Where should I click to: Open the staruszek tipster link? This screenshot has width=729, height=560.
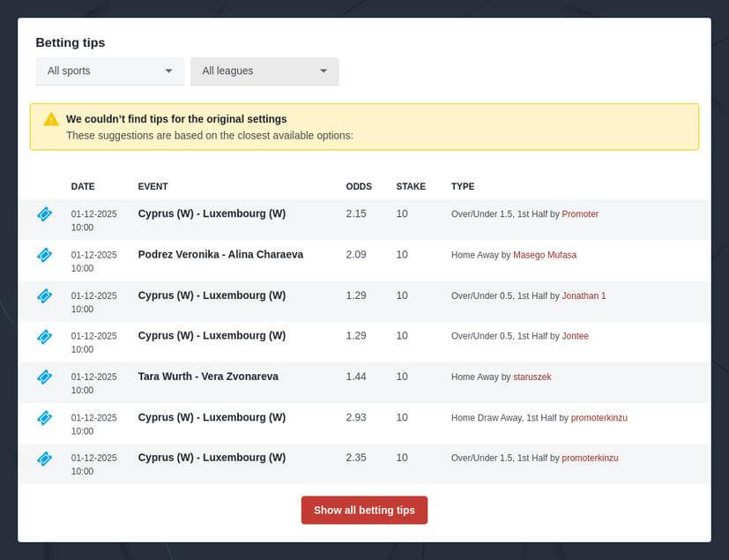click(532, 376)
